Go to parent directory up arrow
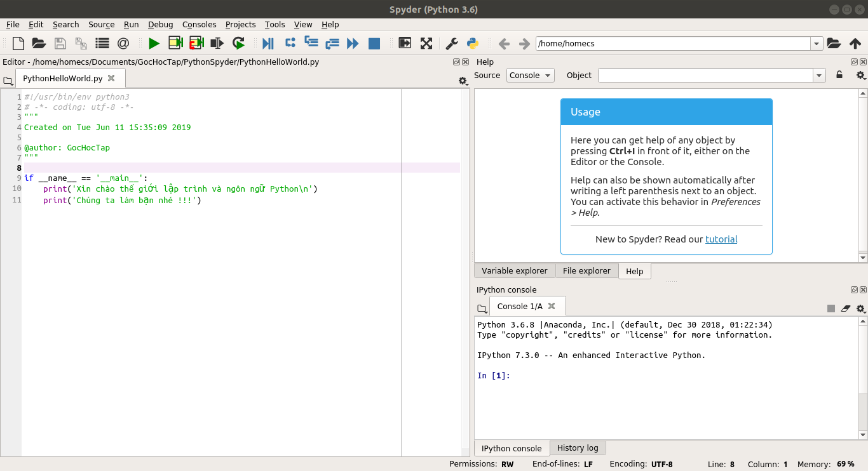The image size is (868, 471). 855,44
